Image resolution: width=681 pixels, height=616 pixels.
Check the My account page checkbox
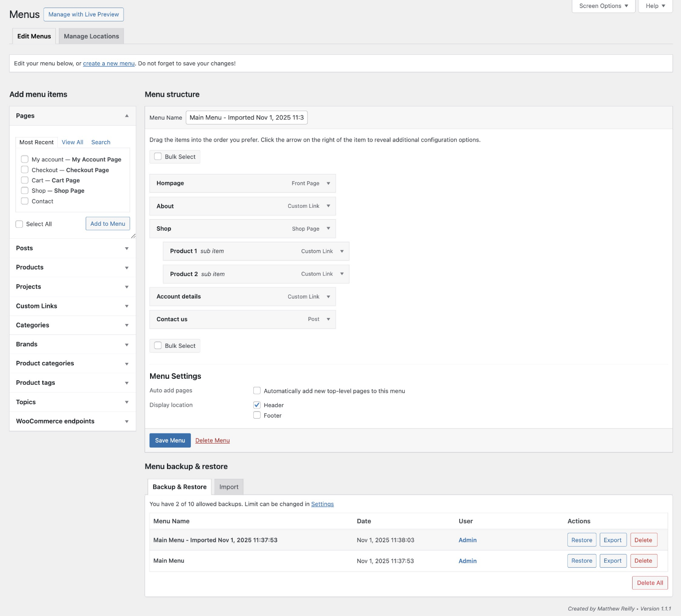point(25,159)
